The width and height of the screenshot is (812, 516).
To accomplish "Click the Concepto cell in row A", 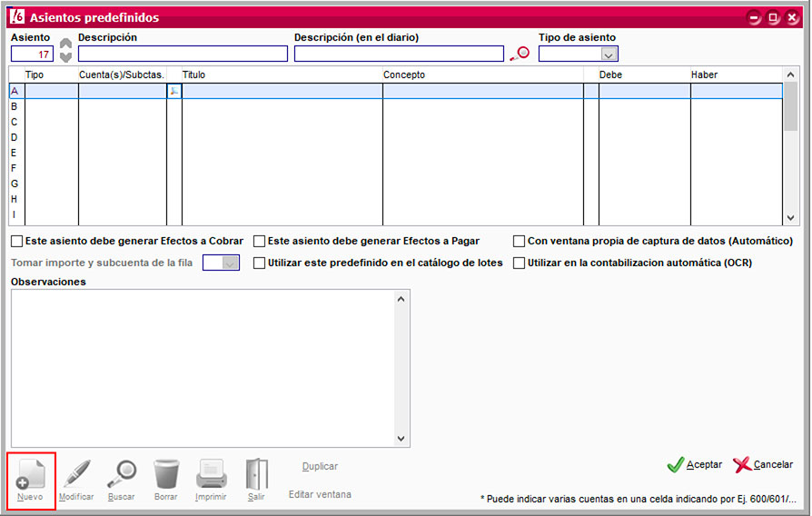I will [x=482, y=91].
